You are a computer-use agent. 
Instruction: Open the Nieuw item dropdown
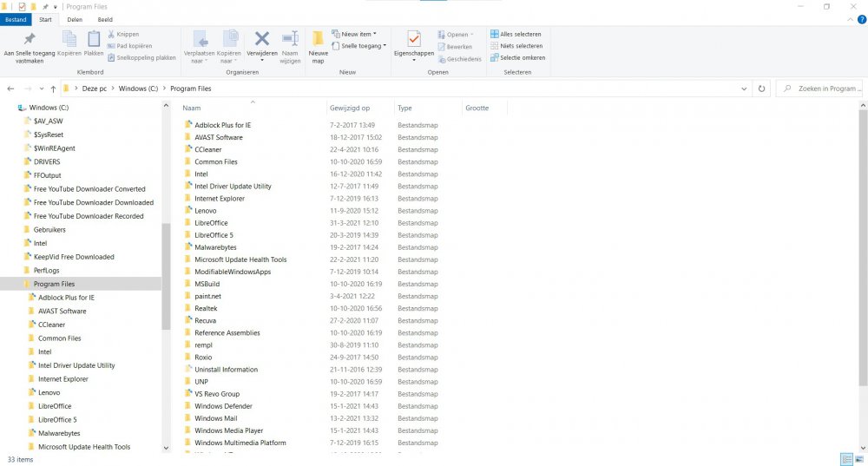click(358, 35)
